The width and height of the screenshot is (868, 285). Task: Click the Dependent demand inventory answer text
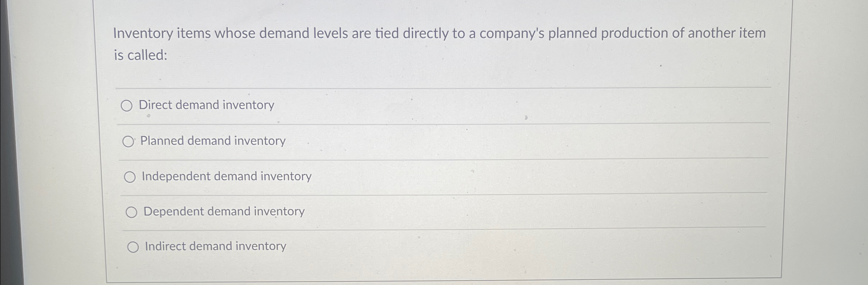tap(224, 212)
